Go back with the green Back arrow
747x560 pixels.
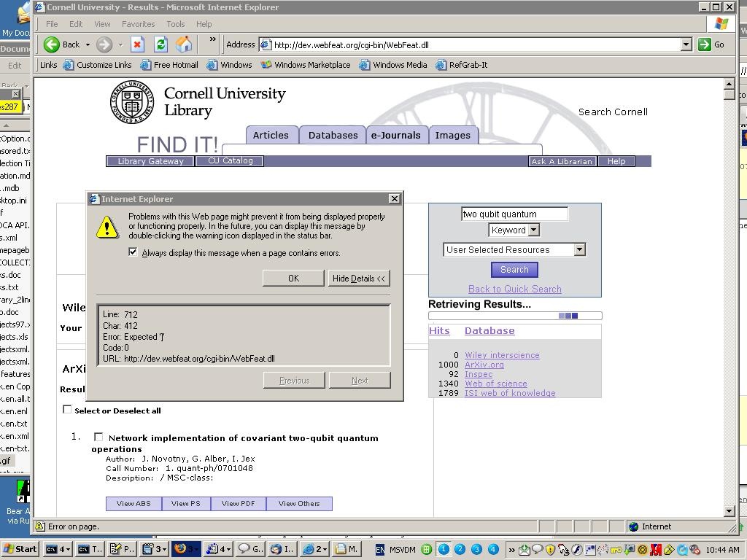pyautogui.click(x=52, y=44)
